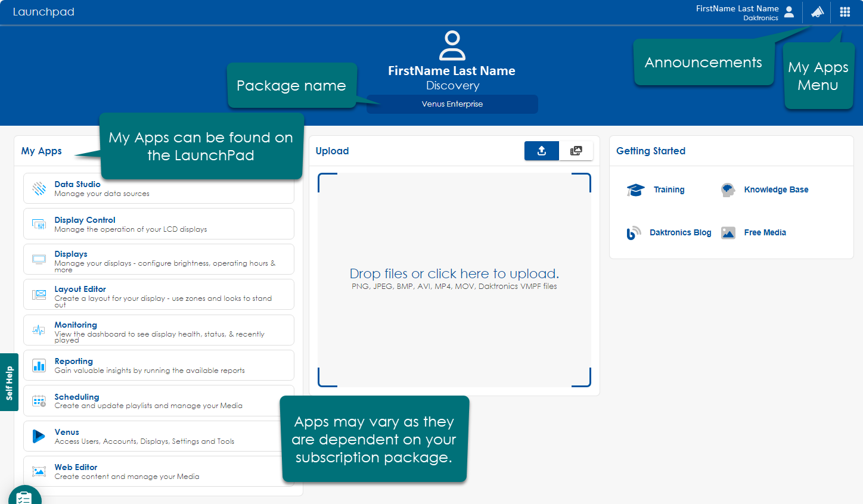
Task: Open the My Apps grid menu
Action: click(845, 12)
